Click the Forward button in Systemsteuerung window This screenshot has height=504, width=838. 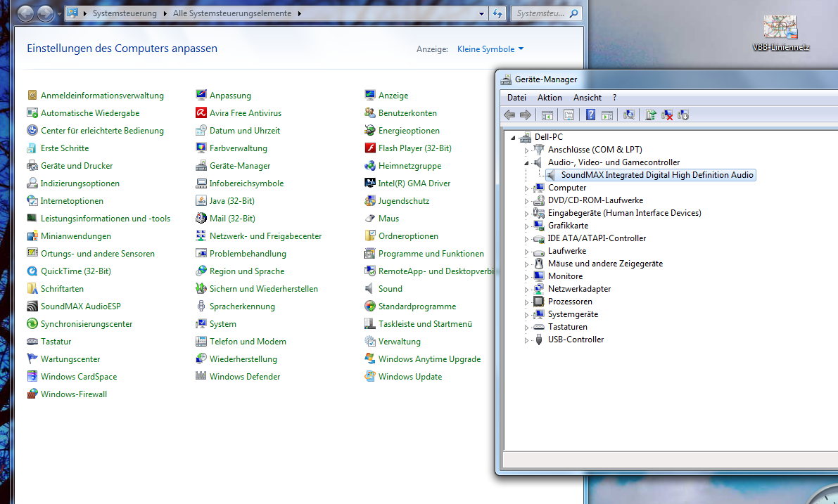click(45, 13)
